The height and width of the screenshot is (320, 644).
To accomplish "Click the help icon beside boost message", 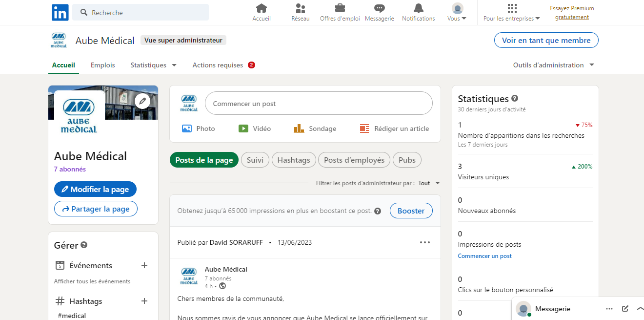I will click(x=377, y=211).
